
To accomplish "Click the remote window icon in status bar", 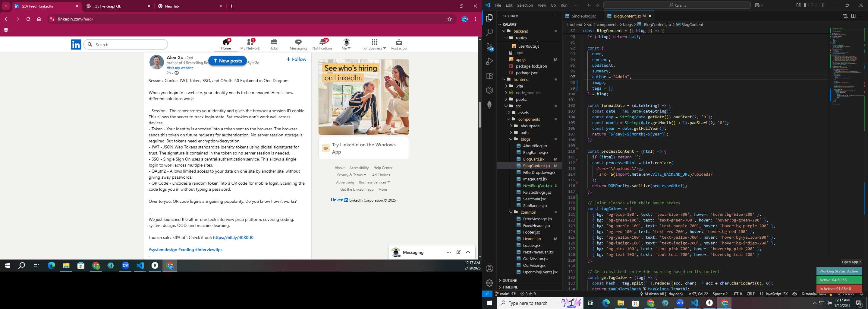I will pyautogui.click(x=487, y=294).
